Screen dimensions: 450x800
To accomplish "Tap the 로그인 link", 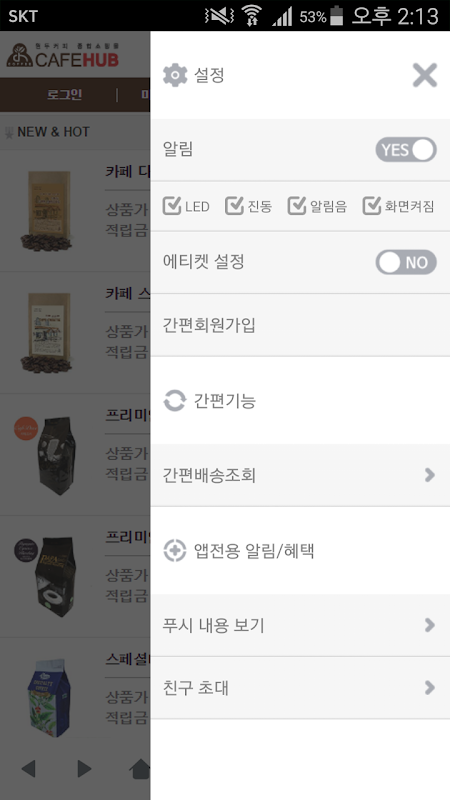I will click(x=64, y=94).
